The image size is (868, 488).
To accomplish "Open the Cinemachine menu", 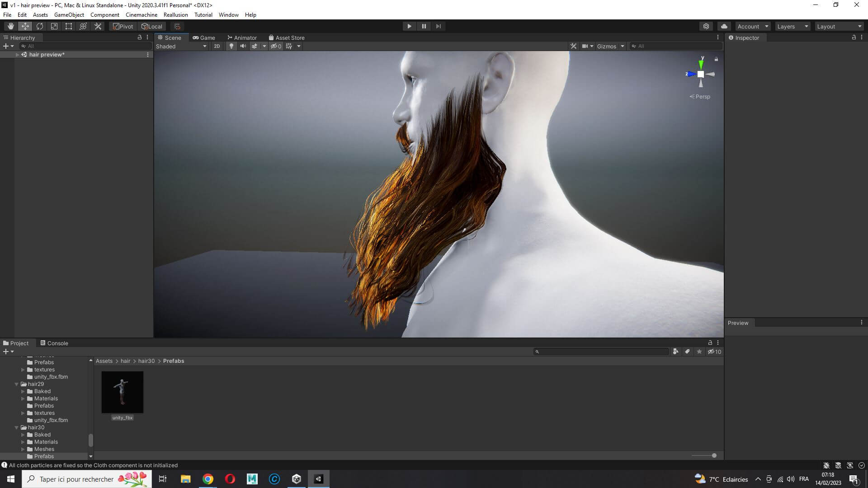I will point(142,14).
